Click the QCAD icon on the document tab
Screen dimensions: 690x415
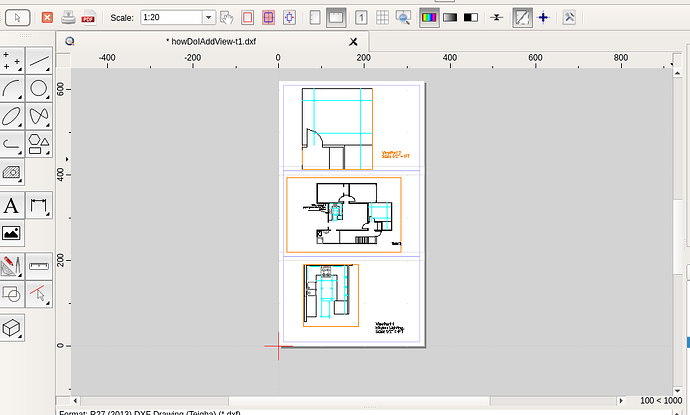click(70, 41)
